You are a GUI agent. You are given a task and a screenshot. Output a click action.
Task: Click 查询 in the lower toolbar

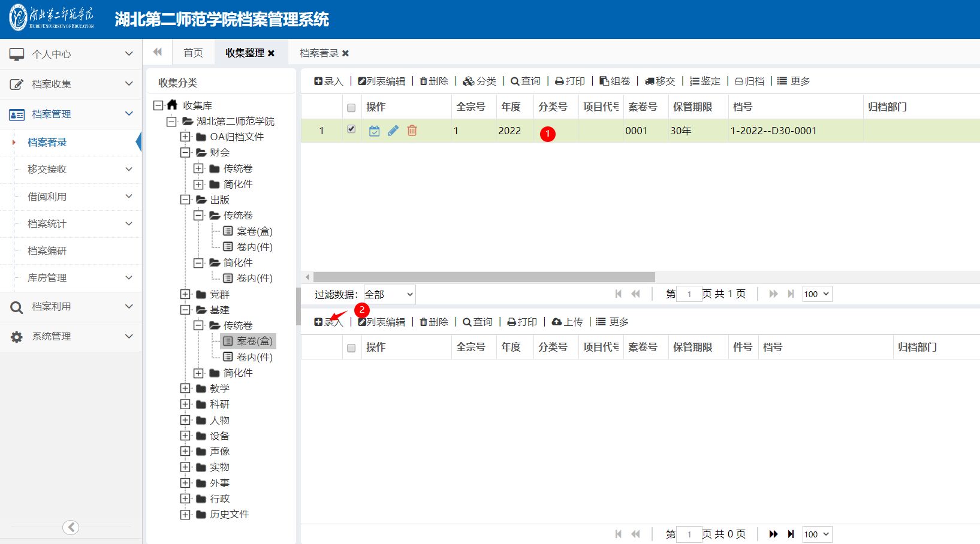click(477, 322)
